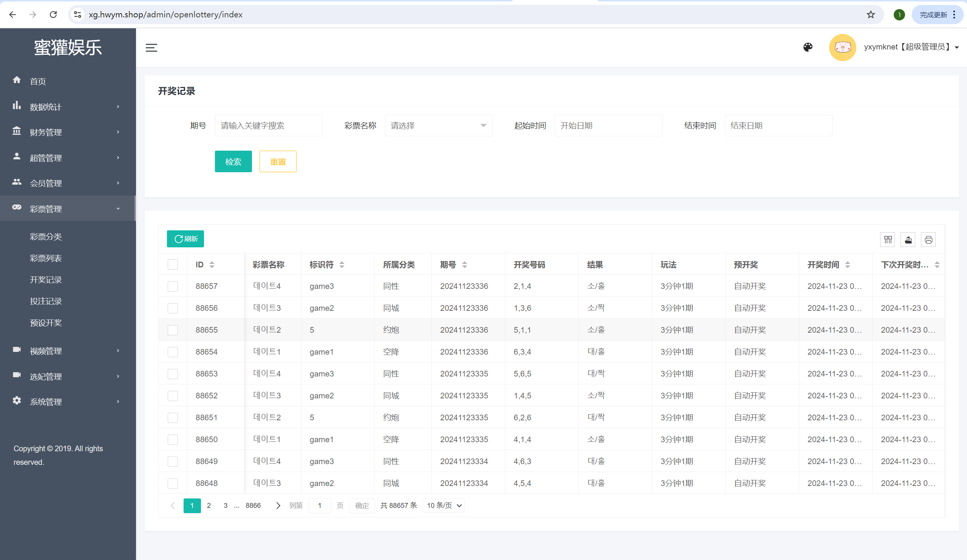967x560 pixels.
Task: Go to page 2
Action: 209,506
